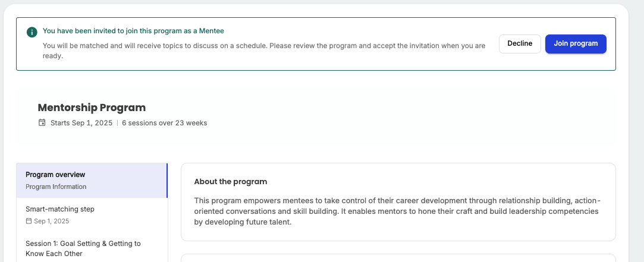Click the program description paragraph about empowering mentees

(x=397, y=212)
